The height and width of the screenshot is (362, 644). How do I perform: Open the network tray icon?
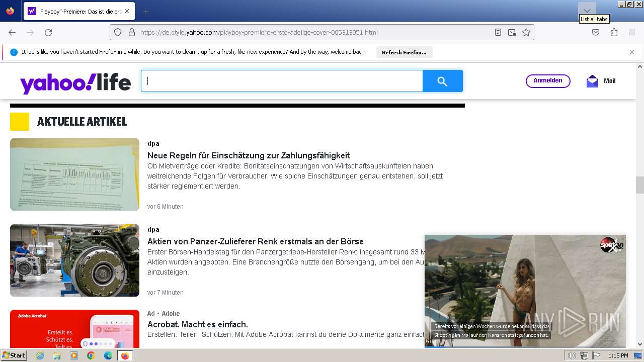pos(584,355)
